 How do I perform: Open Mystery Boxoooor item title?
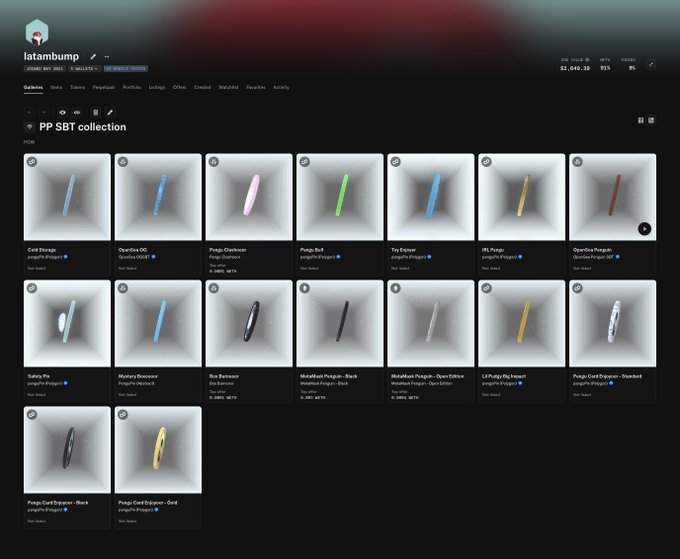(138, 376)
